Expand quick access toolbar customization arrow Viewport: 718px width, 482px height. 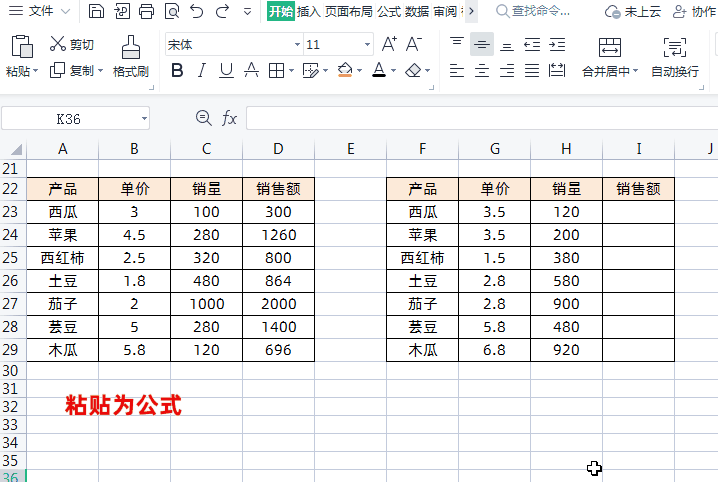click(x=247, y=11)
